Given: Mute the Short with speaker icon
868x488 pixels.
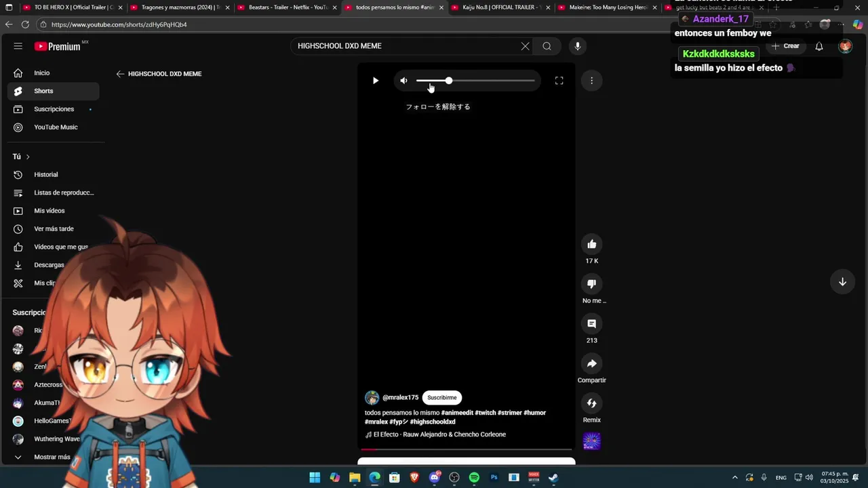Looking at the screenshot, I should [x=404, y=81].
